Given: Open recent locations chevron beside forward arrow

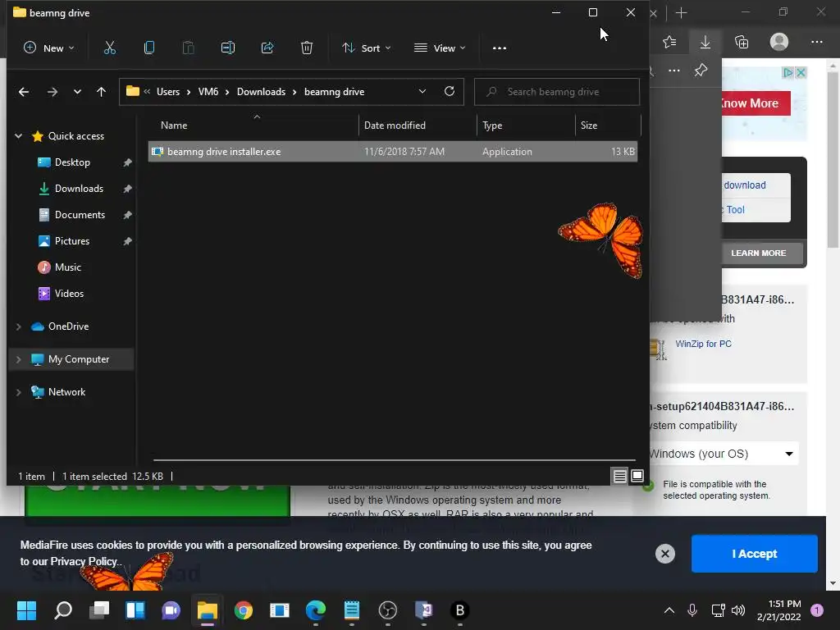Looking at the screenshot, I should pos(77,92).
